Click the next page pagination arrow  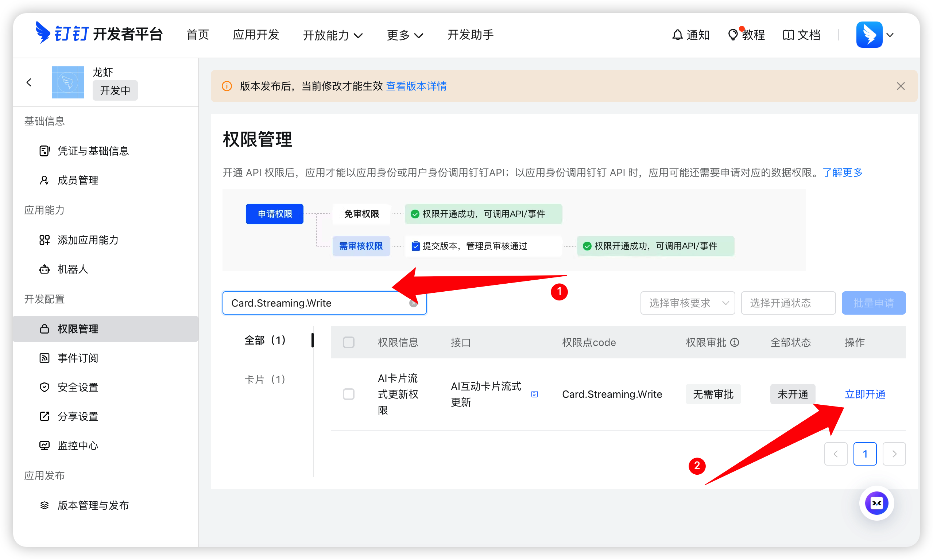click(x=894, y=454)
